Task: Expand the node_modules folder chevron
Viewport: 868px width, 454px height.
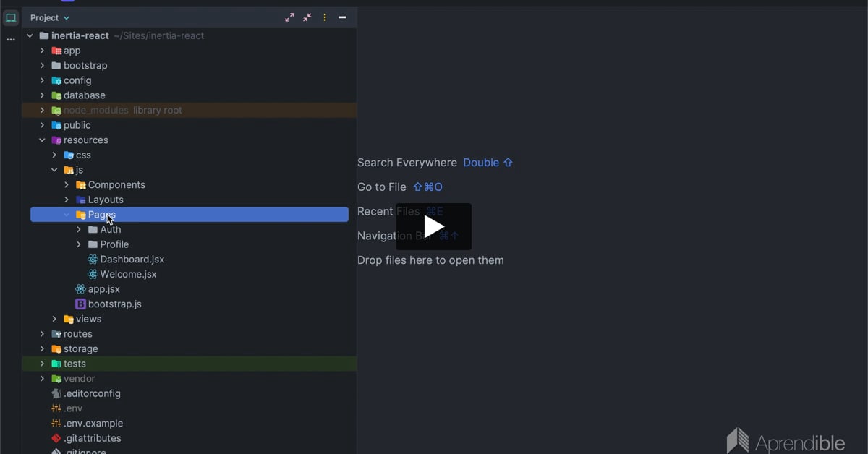Action: [x=42, y=110]
